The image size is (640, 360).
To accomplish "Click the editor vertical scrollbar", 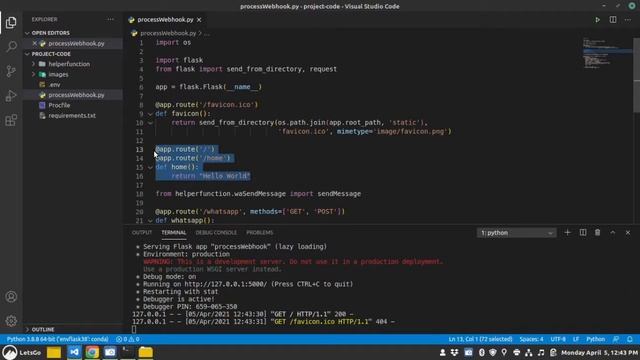I will pyautogui.click(x=636, y=75).
